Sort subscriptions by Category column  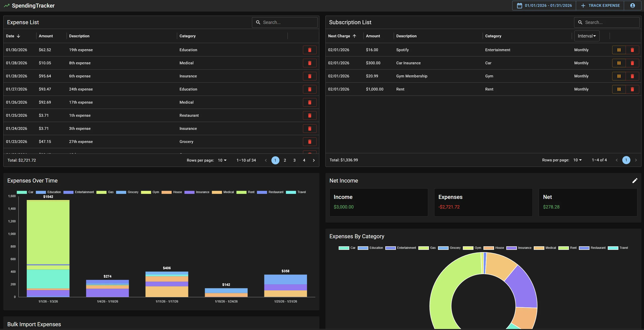(493, 36)
